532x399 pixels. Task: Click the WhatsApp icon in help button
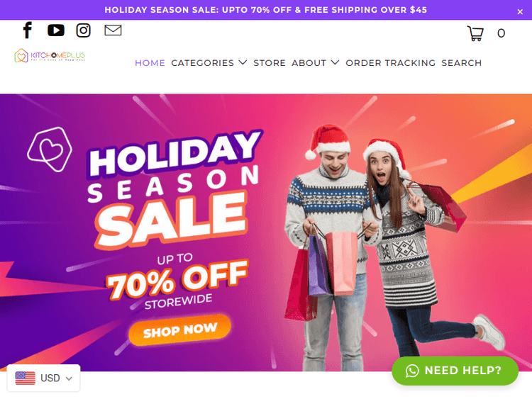click(x=412, y=371)
